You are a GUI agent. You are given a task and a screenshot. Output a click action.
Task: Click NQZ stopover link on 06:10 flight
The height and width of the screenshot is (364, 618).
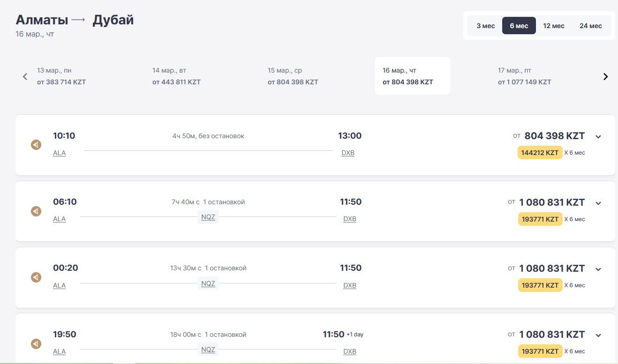[x=208, y=217]
